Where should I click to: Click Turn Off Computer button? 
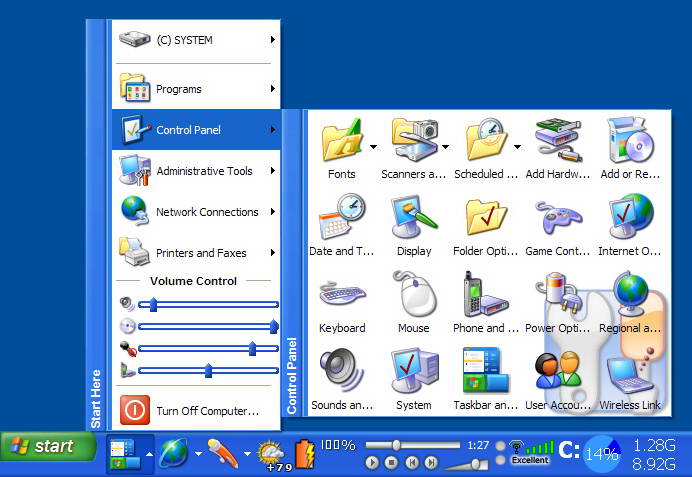coord(196,410)
